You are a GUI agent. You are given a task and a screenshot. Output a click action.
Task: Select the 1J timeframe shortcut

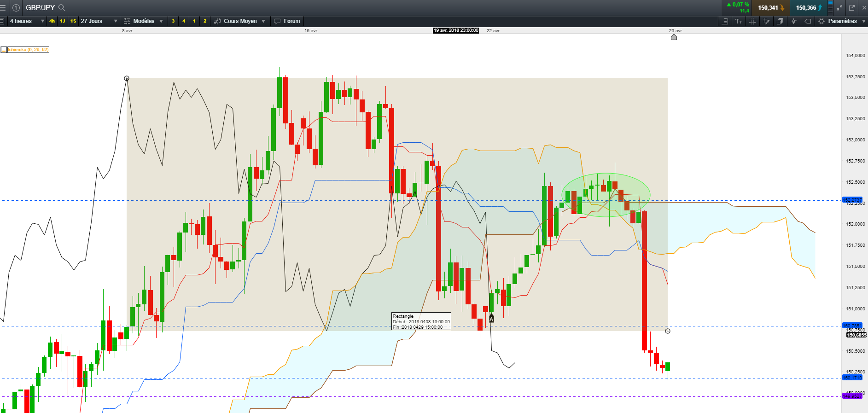(63, 21)
